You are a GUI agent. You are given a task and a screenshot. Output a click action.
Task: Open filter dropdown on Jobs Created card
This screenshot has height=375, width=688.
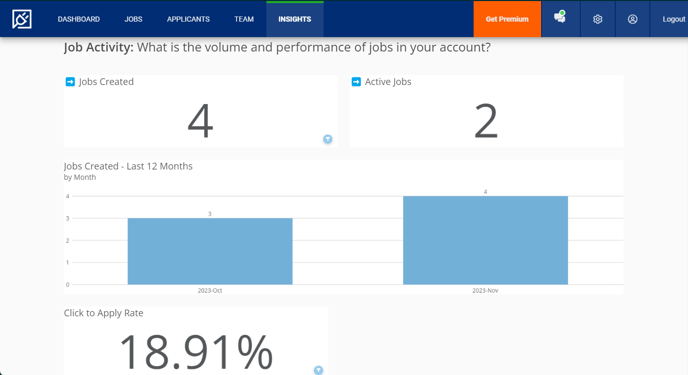(328, 139)
